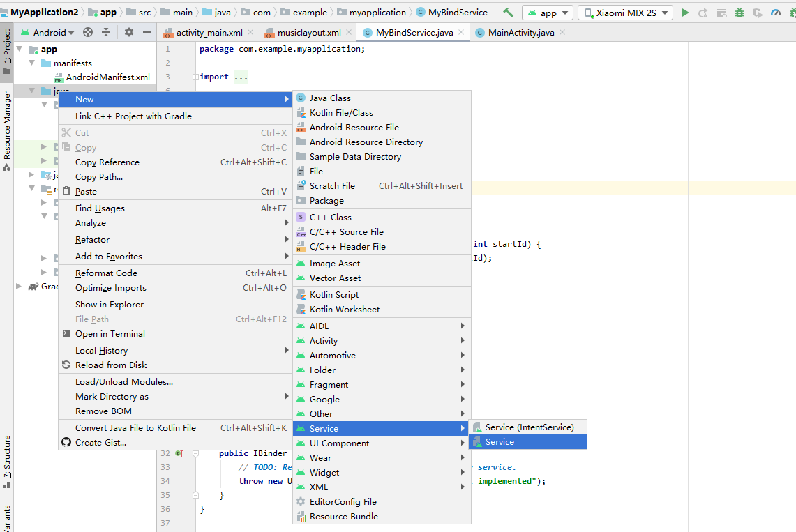Toggle the Structure tool window tab
The height and width of the screenshot is (532, 796).
pyautogui.click(x=6, y=461)
